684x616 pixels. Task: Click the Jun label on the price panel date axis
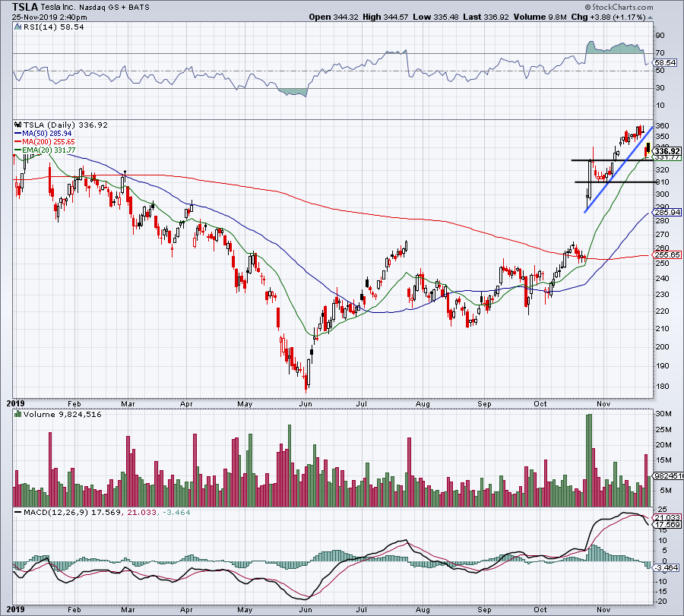click(306, 403)
